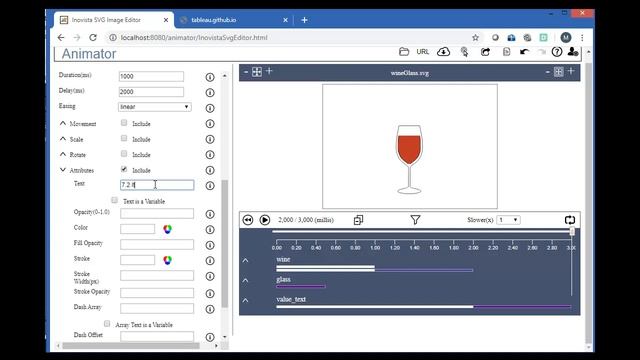The height and width of the screenshot is (360, 640).
Task: Show info for Stroke Width field
Action: coord(210,276)
